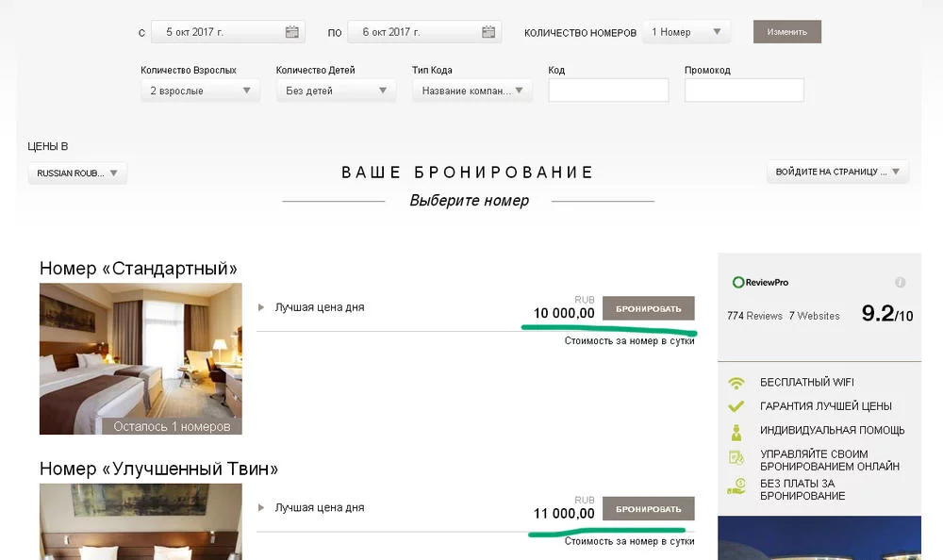Image resolution: width=943 pixels, height=560 pixels.
Task: Open the children count dropdown
Action: click(x=337, y=91)
